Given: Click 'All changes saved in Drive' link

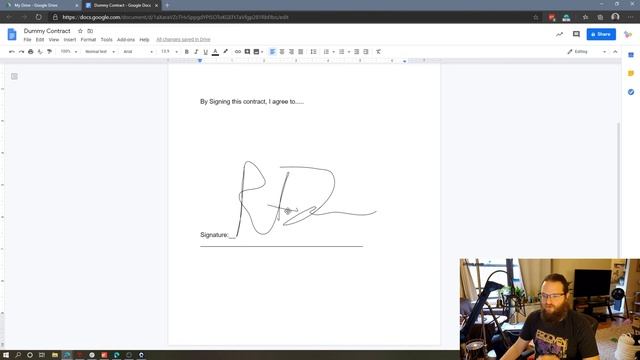Looking at the screenshot, I should point(183,40).
